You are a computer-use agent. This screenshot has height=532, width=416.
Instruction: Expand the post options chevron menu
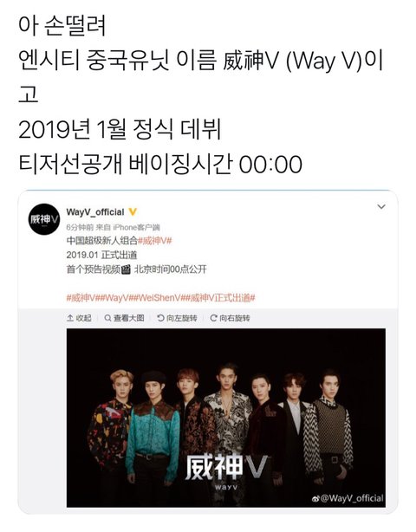pos(381,206)
